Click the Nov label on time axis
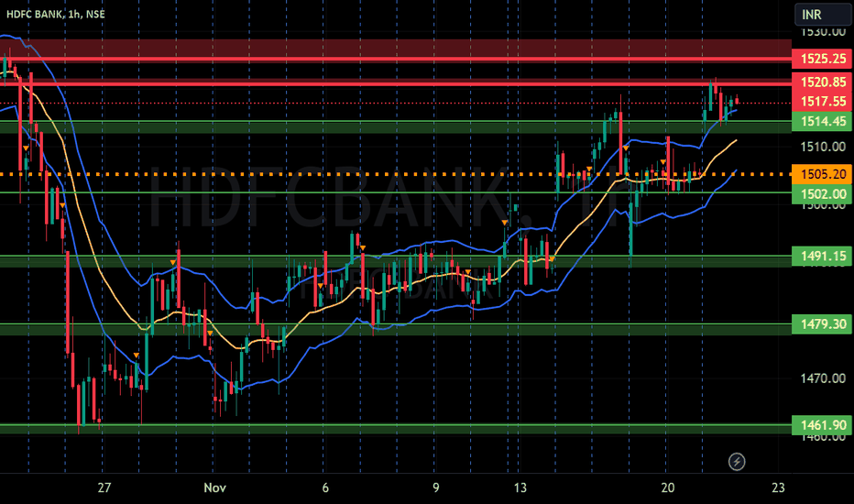 (x=215, y=488)
